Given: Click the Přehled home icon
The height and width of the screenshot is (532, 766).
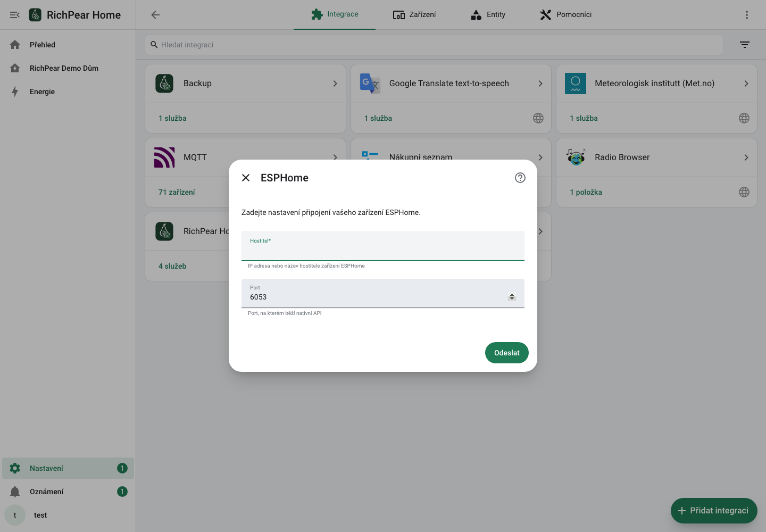Looking at the screenshot, I should click(15, 45).
